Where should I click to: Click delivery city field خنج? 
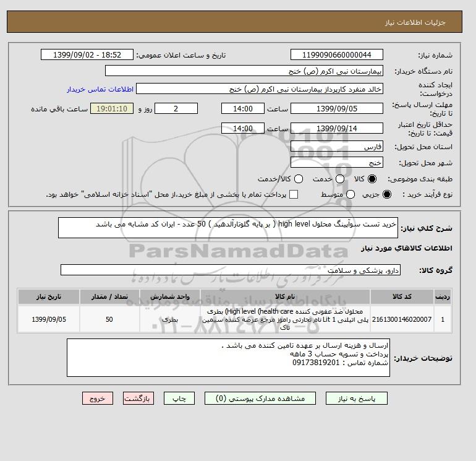[337, 163]
